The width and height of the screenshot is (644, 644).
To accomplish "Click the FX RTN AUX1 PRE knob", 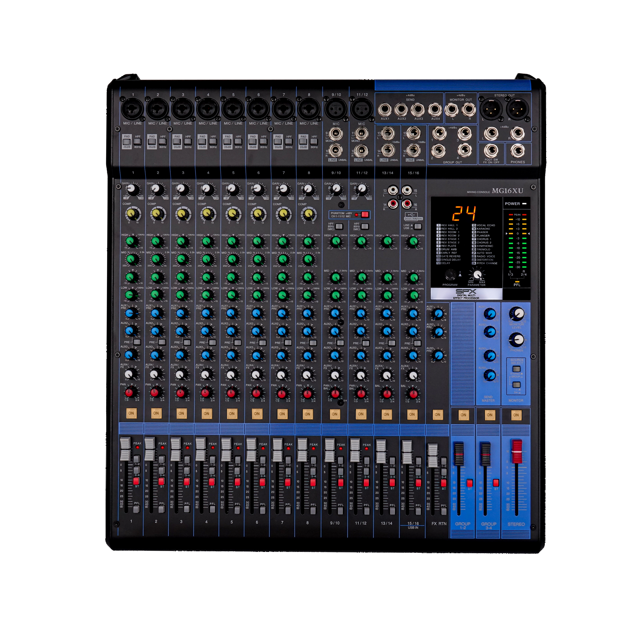I will (x=438, y=314).
